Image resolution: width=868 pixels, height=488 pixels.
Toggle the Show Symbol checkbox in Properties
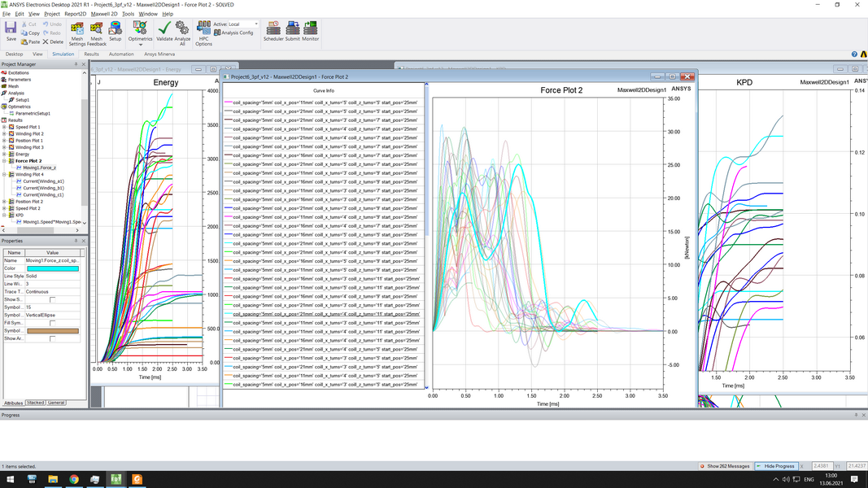(x=53, y=299)
